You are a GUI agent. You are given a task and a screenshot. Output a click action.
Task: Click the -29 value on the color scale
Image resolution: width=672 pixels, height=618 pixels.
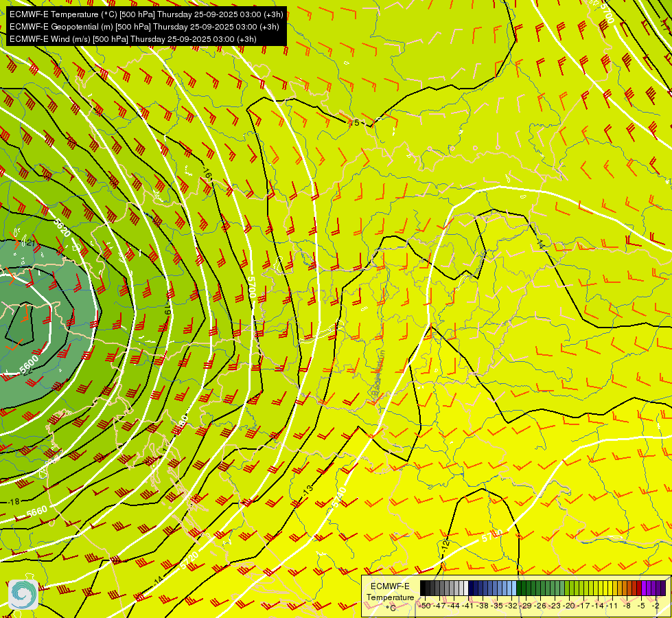pos(526,606)
